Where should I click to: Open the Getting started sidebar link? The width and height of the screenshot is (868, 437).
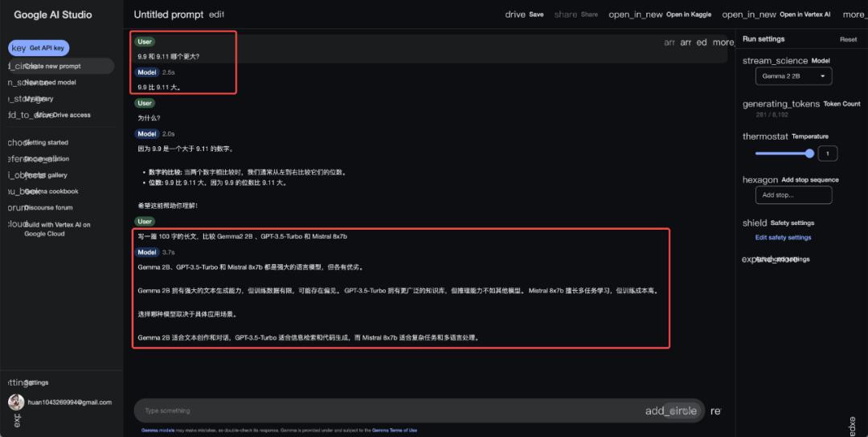pyautogui.click(x=46, y=142)
